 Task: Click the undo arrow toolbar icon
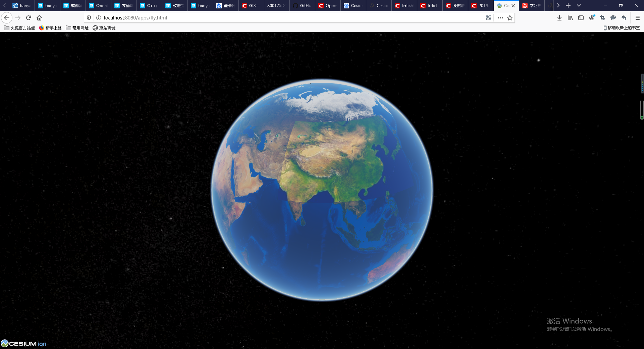pyautogui.click(x=624, y=18)
